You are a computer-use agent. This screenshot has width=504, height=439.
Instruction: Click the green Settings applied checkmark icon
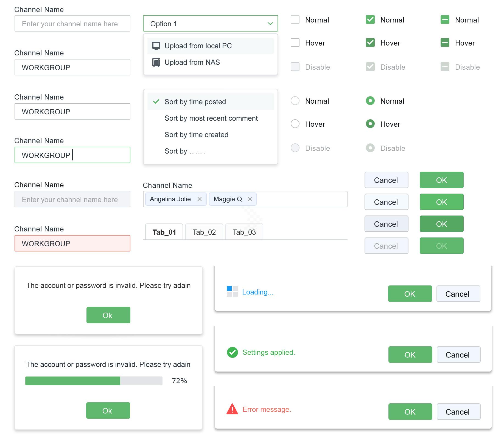(x=232, y=352)
